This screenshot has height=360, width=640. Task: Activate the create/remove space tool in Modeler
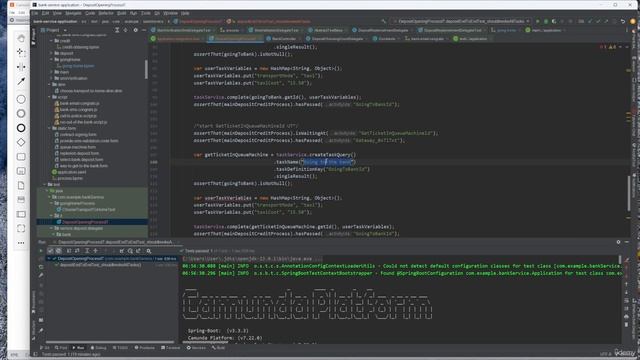click(x=21, y=67)
